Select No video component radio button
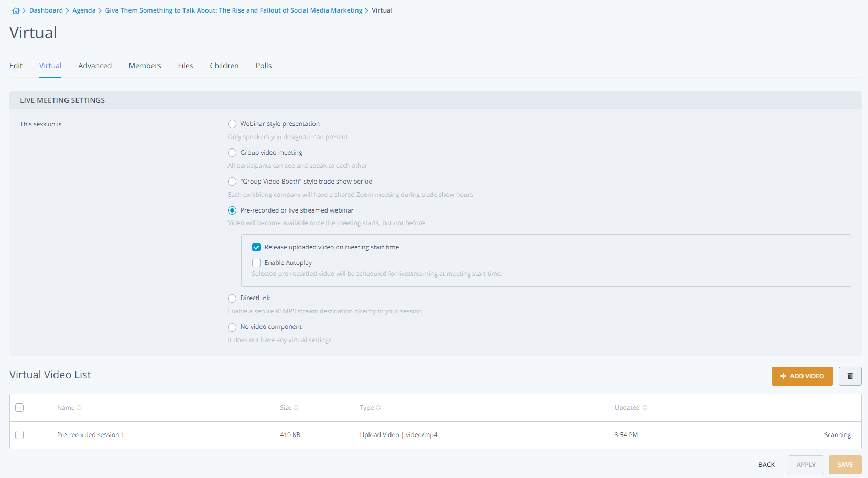 (232, 327)
